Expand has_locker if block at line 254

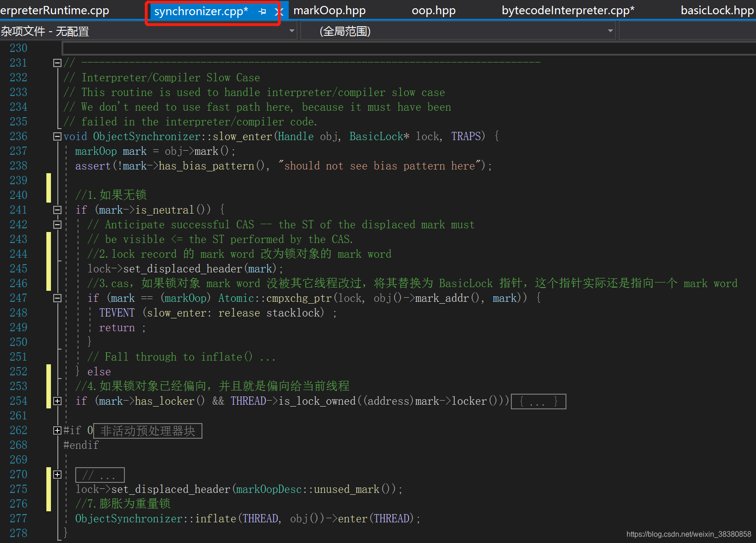[57, 401]
